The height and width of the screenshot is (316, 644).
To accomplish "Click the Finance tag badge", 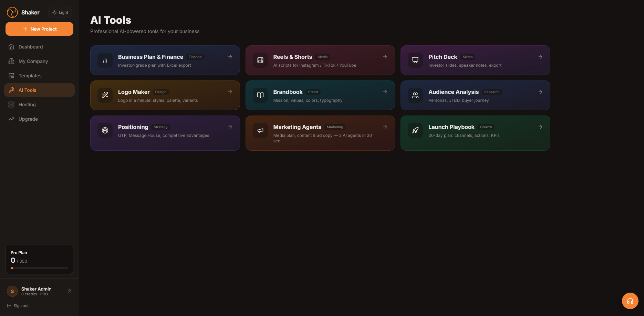I will (195, 57).
